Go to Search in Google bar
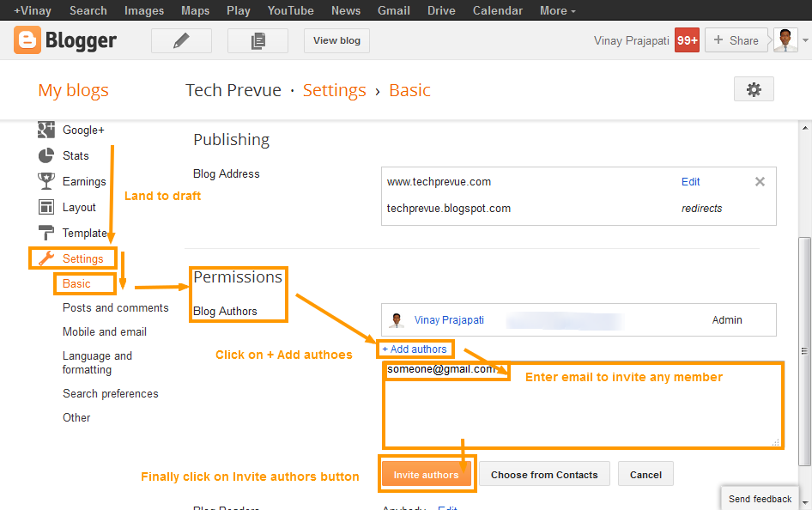 (88, 10)
